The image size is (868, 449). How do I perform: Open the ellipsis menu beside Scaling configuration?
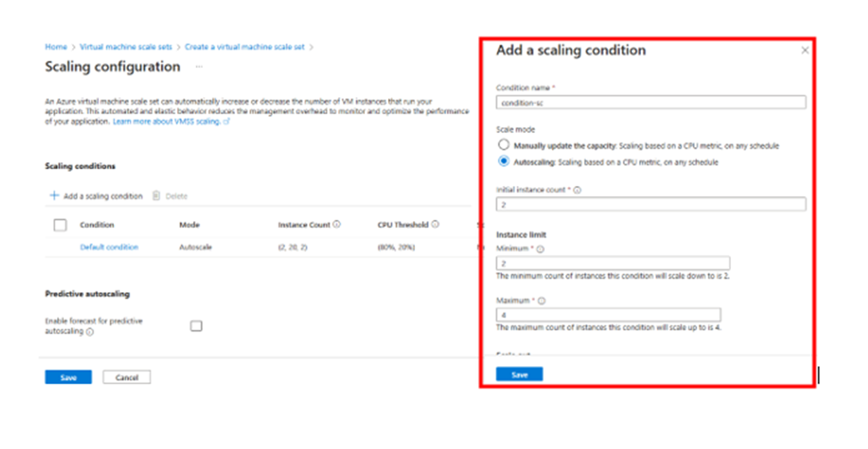[199, 67]
